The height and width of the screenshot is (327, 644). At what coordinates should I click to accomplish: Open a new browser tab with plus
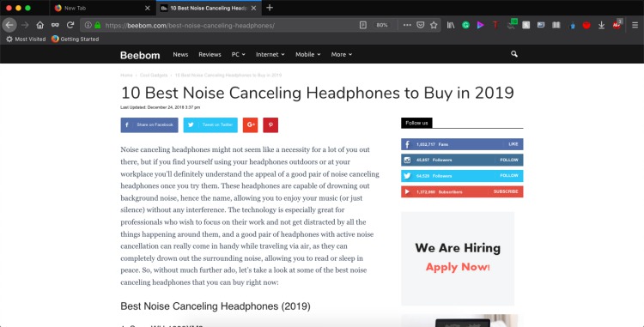[x=270, y=8]
